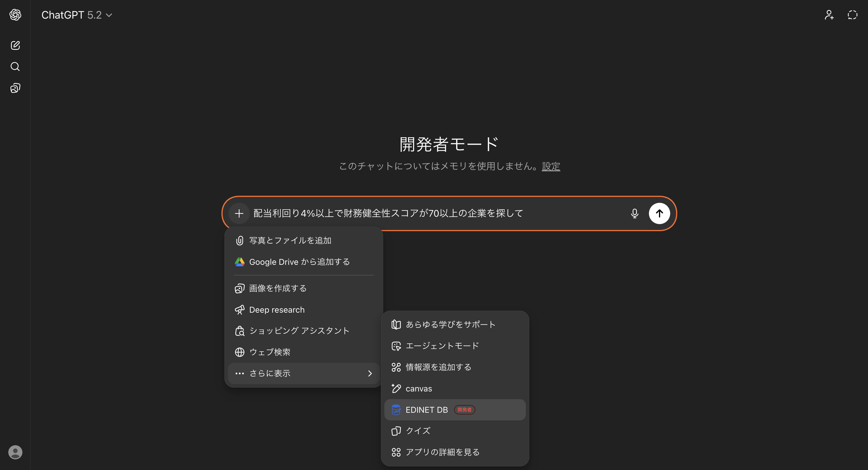The width and height of the screenshot is (868, 470).
Task: Expand the さらに表示 submenu
Action: 303,373
